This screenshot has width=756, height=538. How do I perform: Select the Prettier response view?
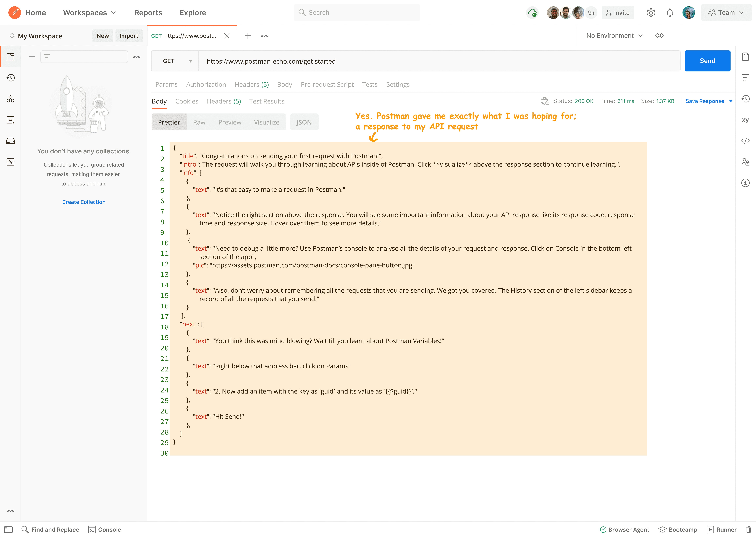click(169, 122)
